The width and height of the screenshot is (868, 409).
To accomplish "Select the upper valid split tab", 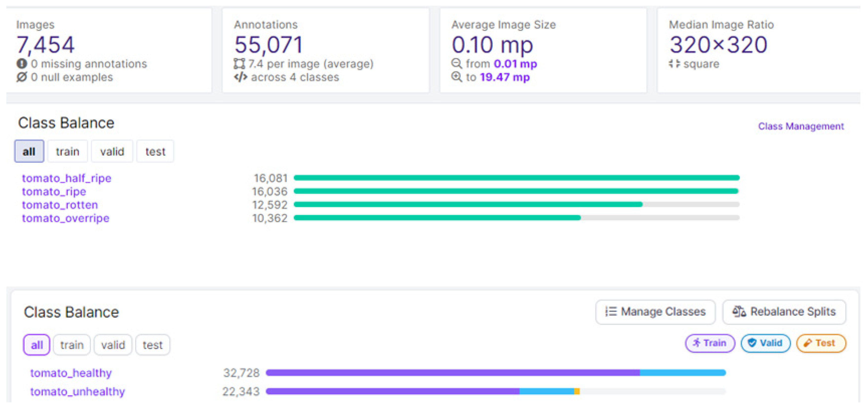I will tap(112, 151).
